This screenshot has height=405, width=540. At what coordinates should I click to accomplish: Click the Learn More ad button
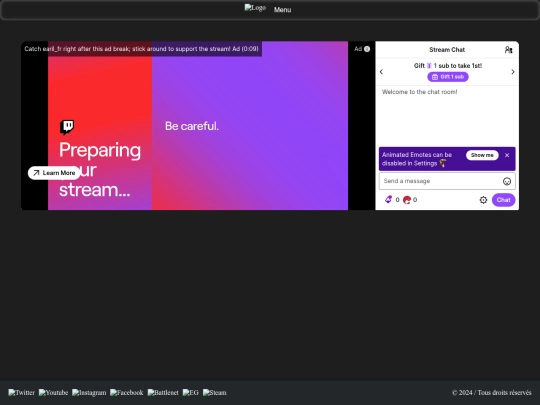54,173
